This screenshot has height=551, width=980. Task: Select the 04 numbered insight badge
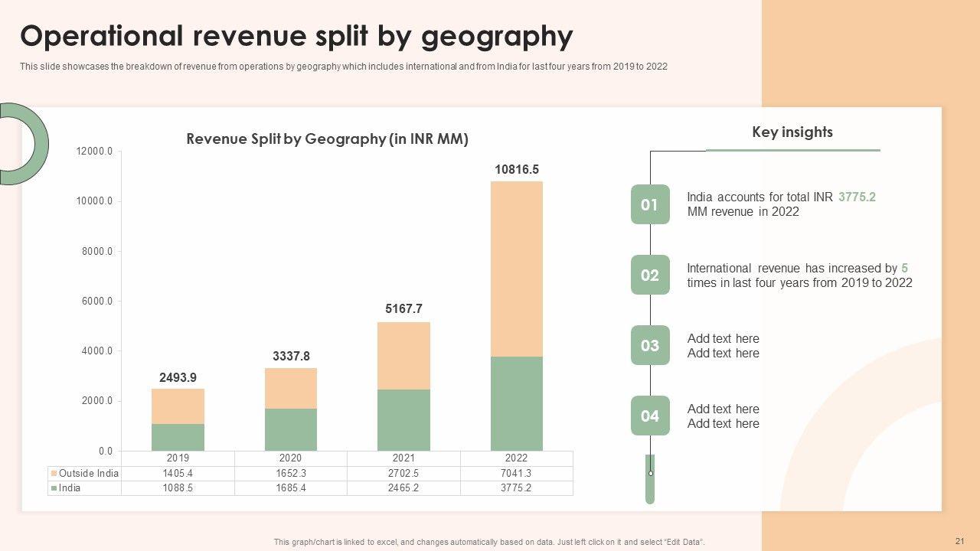coord(650,416)
